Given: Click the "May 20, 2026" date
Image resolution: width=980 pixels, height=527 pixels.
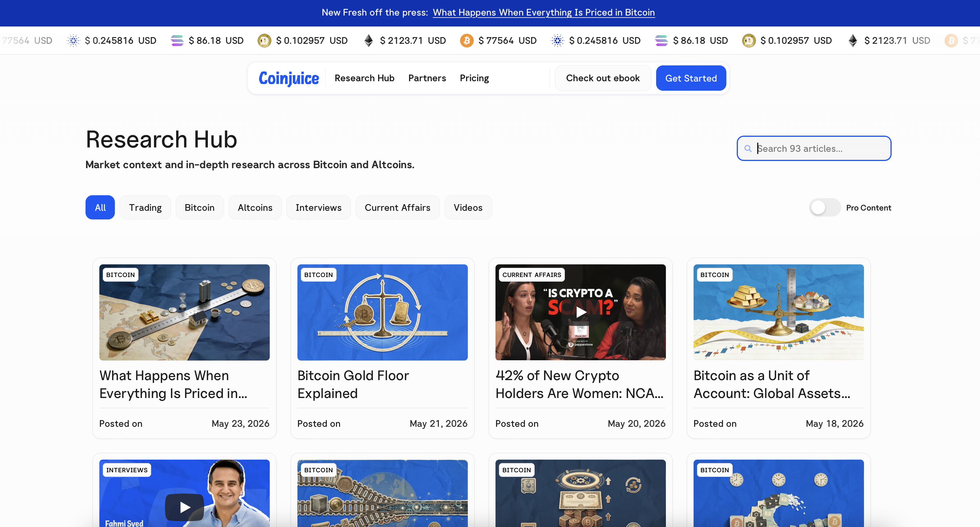Looking at the screenshot, I should pyautogui.click(x=637, y=424).
